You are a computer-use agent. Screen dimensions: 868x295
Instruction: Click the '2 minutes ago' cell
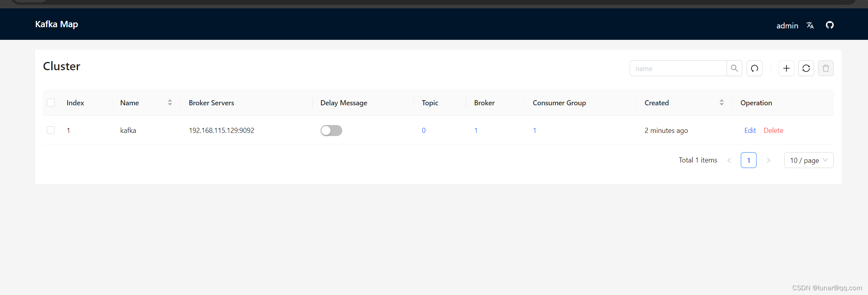(x=666, y=131)
